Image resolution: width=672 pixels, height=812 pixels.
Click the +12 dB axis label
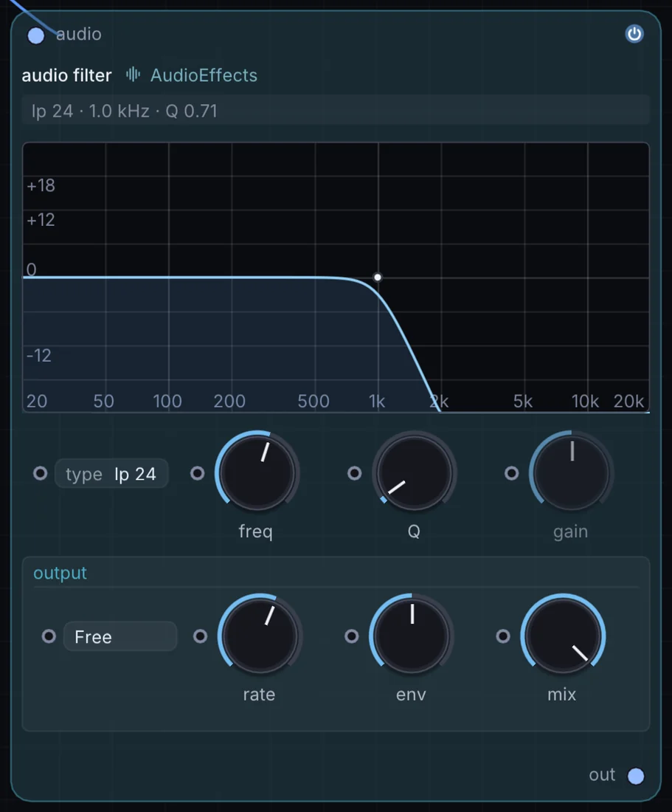[41, 220]
